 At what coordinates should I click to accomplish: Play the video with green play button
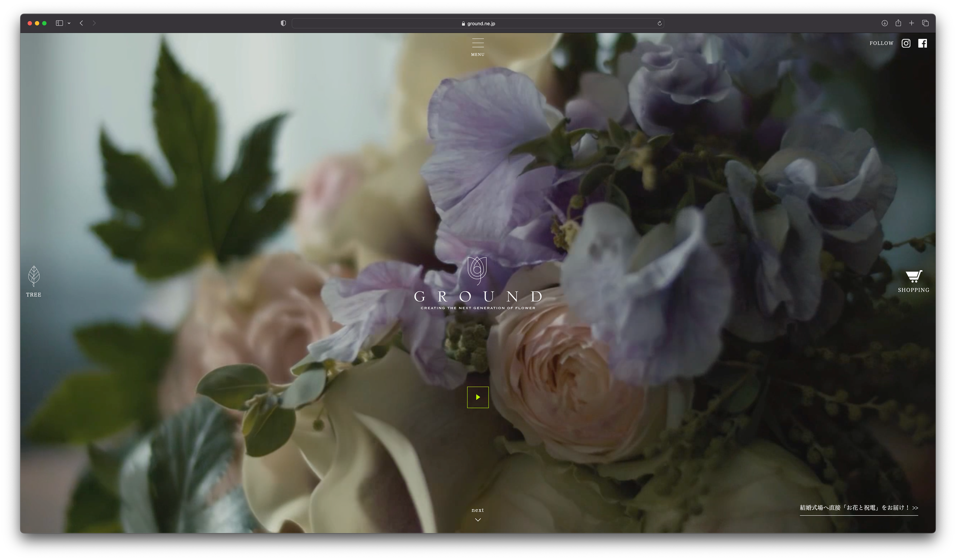tap(478, 397)
